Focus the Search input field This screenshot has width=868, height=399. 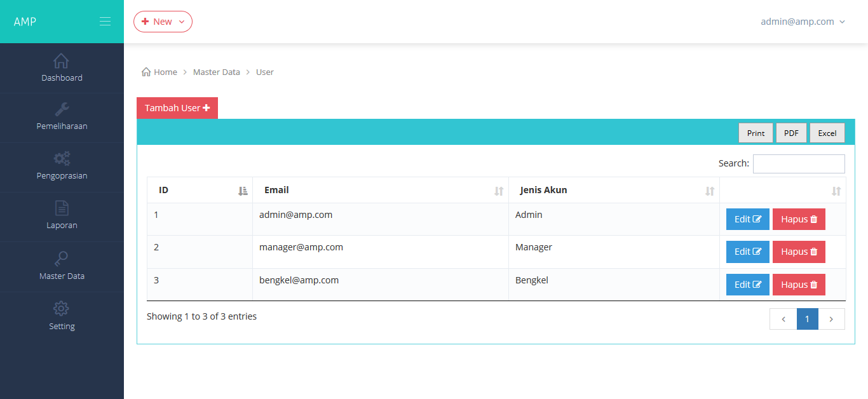tap(799, 164)
